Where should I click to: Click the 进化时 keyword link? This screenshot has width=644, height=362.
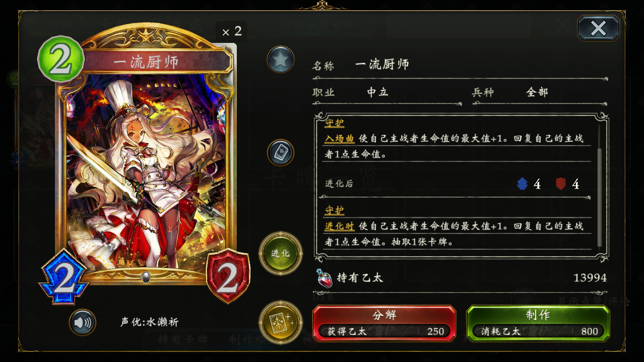click(x=339, y=226)
